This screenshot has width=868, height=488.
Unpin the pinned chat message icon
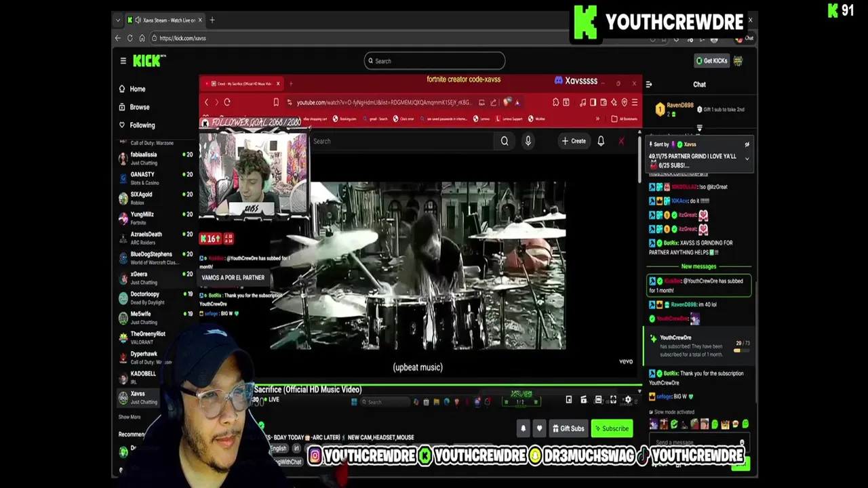(x=747, y=144)
